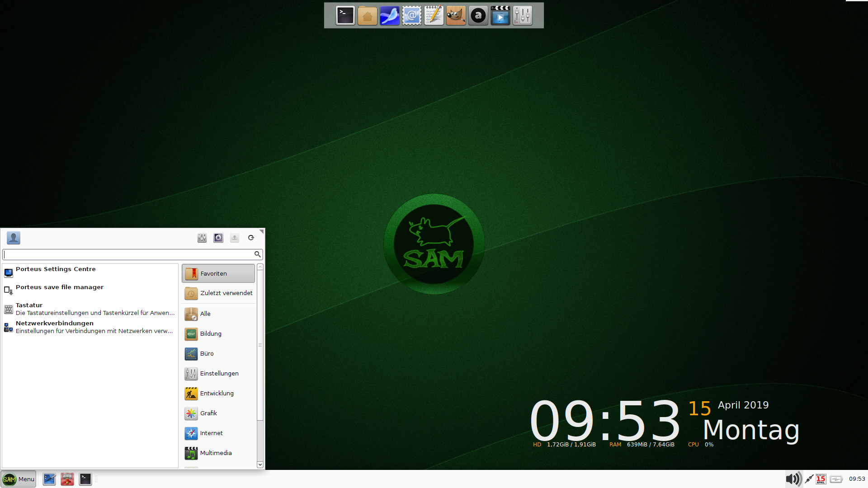
Task: Toggle the volume icon in the system tray
Action: (x=793, y=479)
